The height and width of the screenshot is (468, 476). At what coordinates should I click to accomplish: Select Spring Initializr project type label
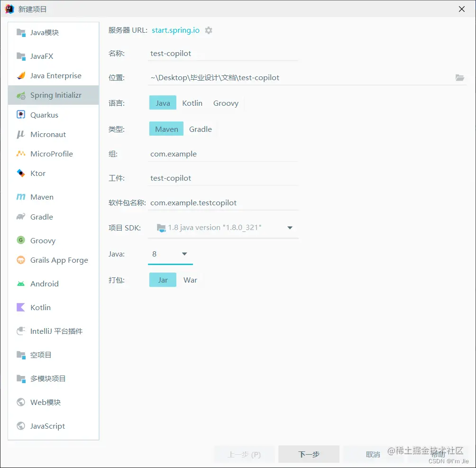(56, 95)
